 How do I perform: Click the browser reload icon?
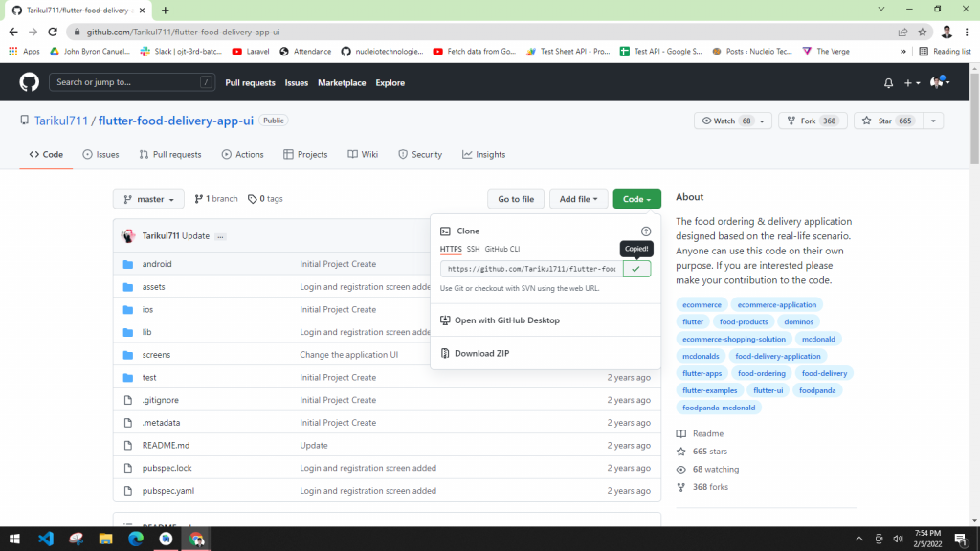53,32
